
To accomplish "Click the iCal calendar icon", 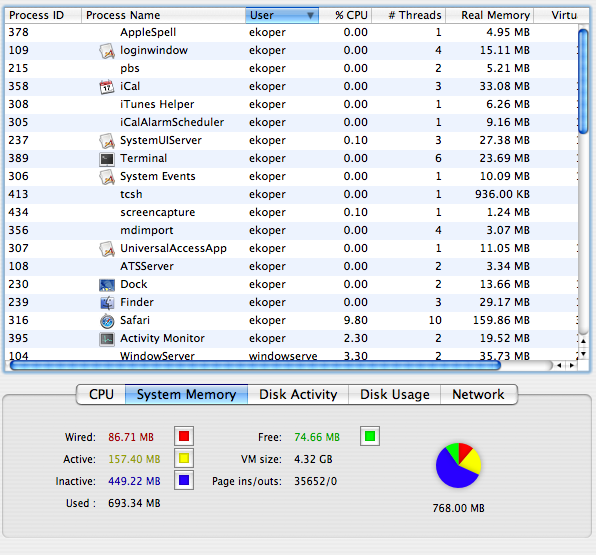I will 107,87.
